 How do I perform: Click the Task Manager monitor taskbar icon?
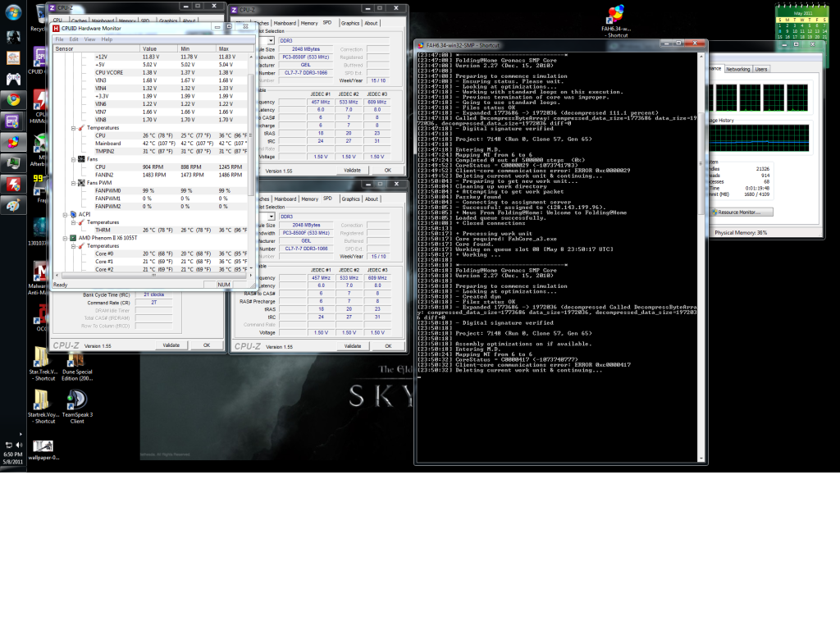pos(13,163)
